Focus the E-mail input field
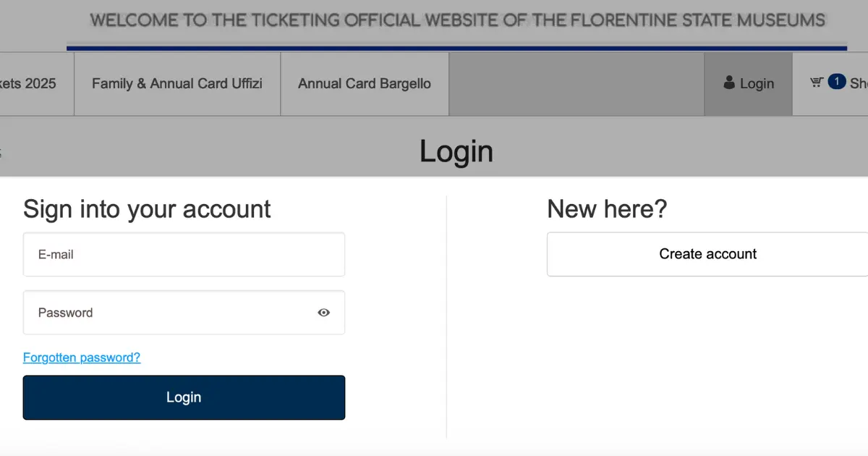868x456 pixels. [x=184, y=254]
